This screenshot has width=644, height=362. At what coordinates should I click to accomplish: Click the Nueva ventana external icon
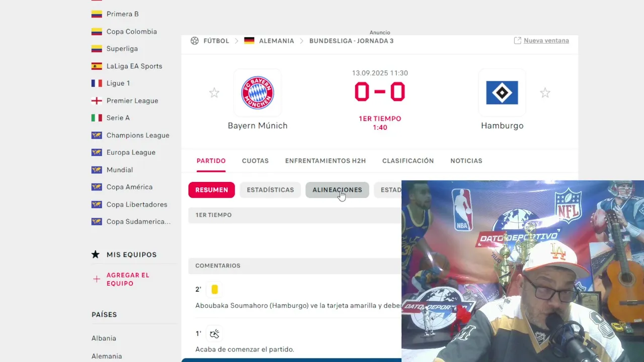tap(517, 41)
